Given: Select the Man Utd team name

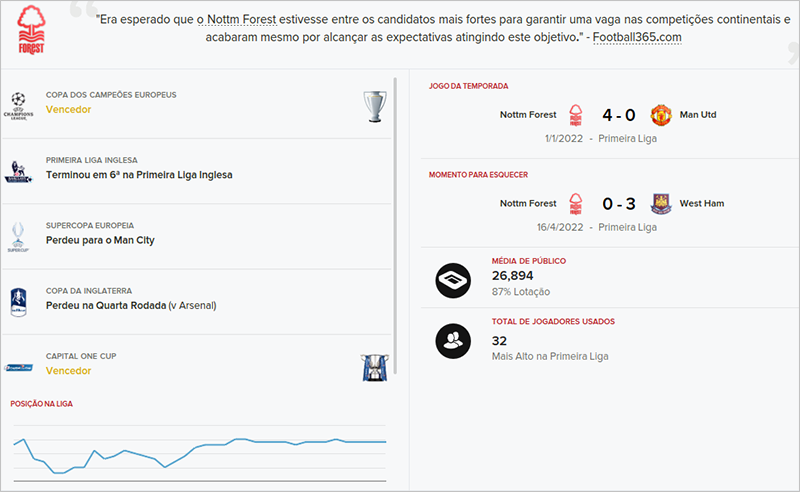Looking at the screenshot, I should [698, 114].
